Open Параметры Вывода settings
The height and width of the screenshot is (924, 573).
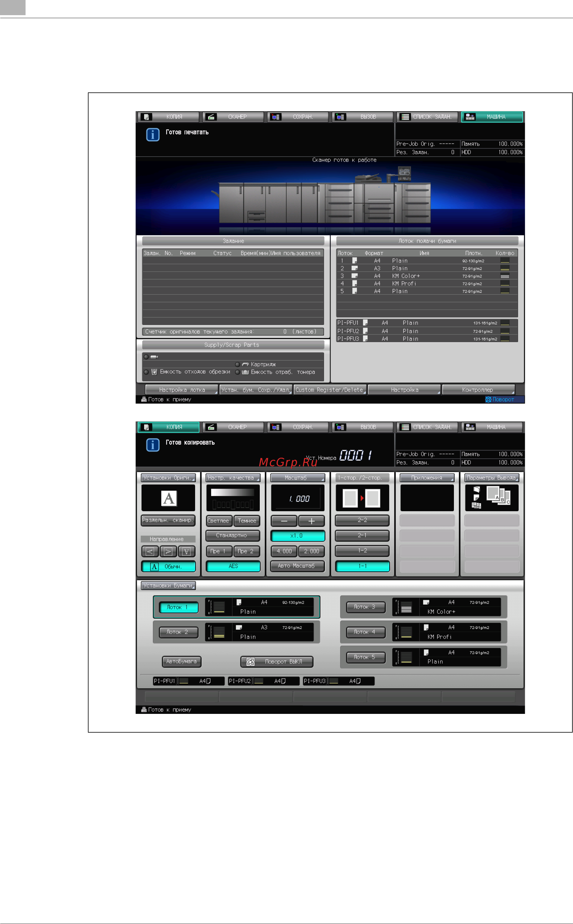pos(492,478)
